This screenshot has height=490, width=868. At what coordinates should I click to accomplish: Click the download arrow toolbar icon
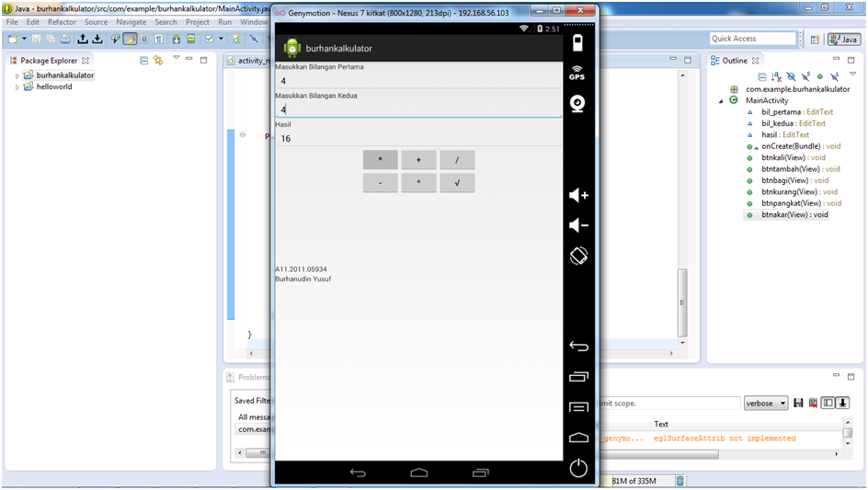point(97,39)
